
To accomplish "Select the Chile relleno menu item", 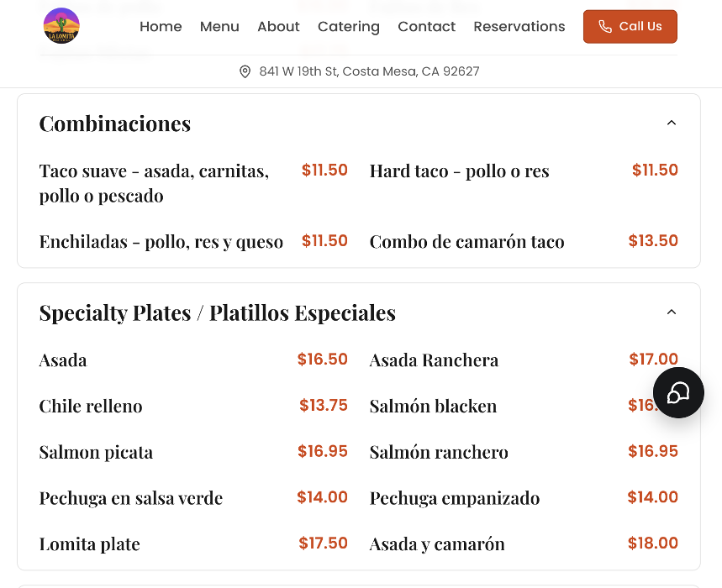I will click(91, 407).
